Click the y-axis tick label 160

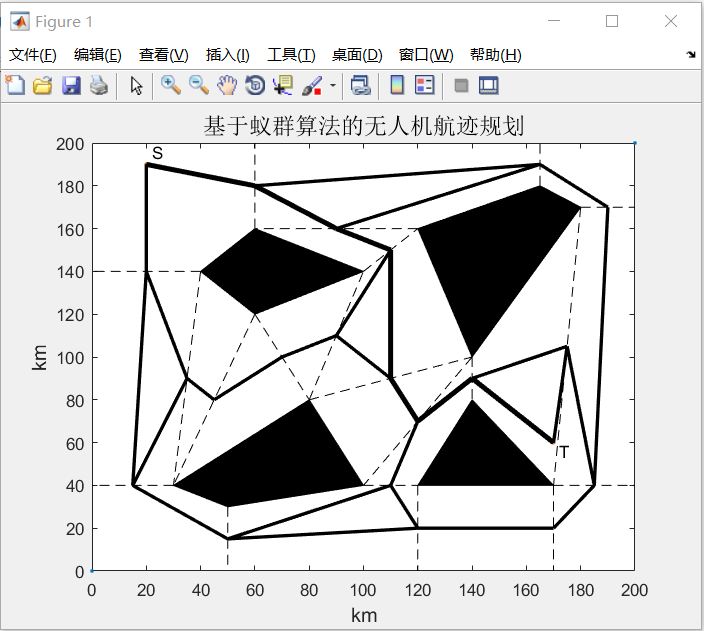point(70,230)
